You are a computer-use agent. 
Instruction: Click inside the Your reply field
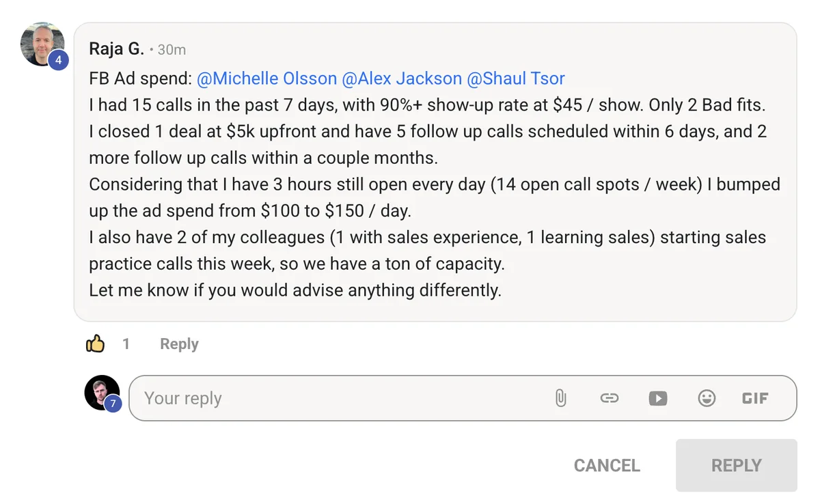[x=273, y=398]
